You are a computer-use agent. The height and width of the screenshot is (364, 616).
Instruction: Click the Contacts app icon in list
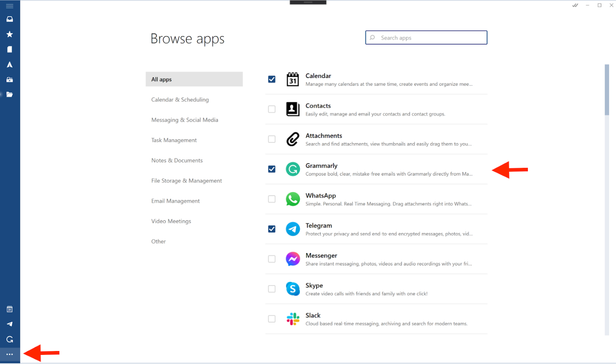pyautogui.click(x=293, y=109)
